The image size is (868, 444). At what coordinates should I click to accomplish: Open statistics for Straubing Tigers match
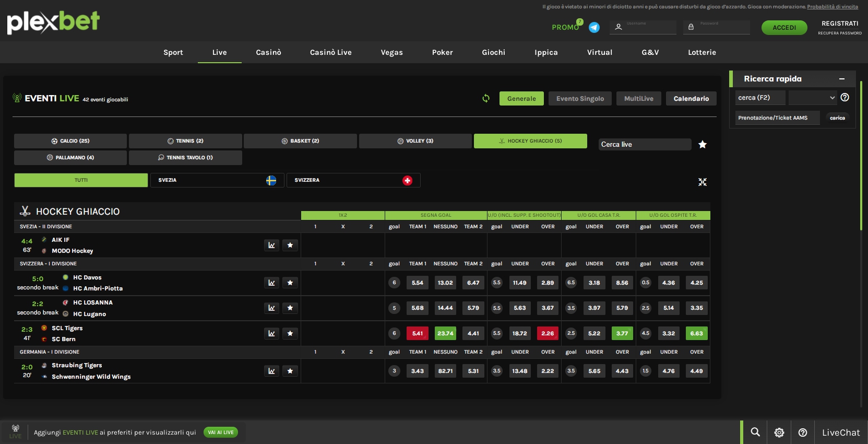point(271,371)
